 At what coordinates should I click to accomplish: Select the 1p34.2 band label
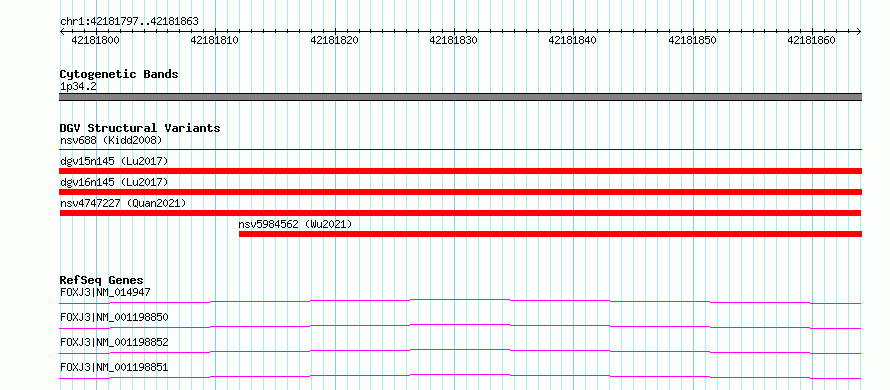[78, 87]
